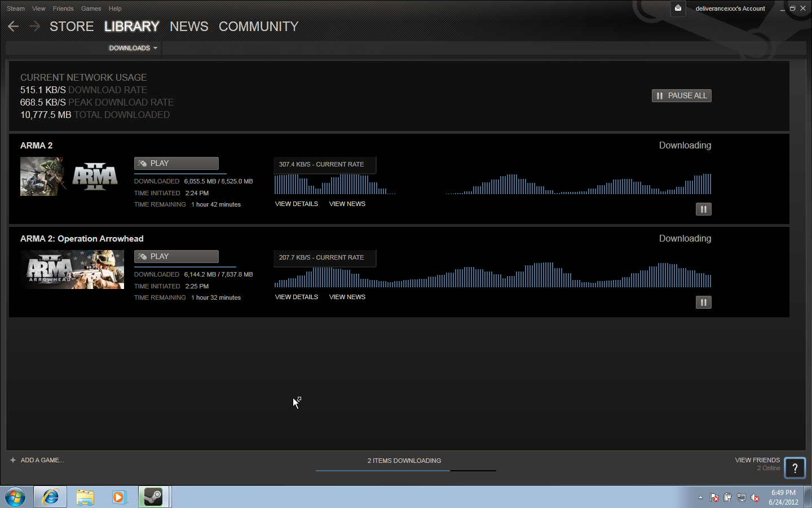Open the Steam menu
812x508 pixels.
click(16, 8)
